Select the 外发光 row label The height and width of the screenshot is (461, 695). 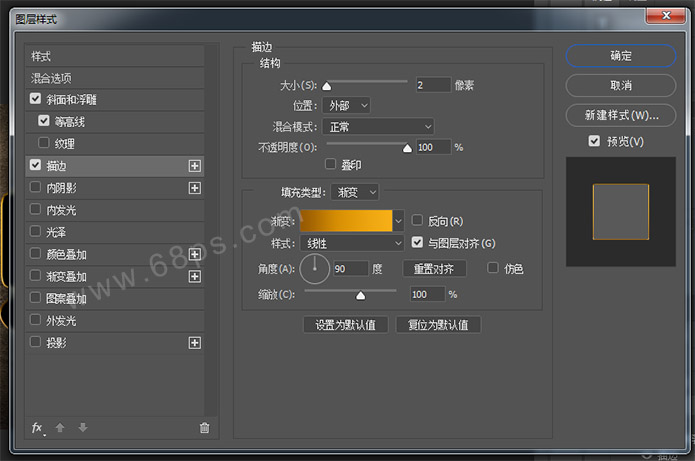[61, 320]
